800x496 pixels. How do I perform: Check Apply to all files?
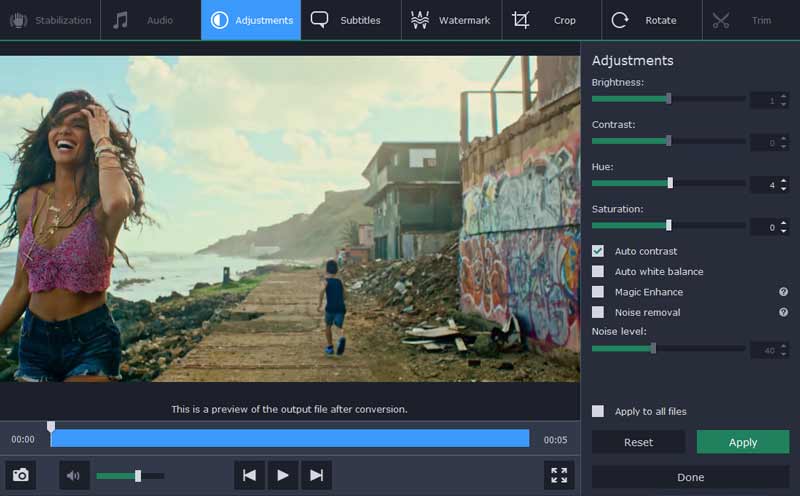click(597, 411)
